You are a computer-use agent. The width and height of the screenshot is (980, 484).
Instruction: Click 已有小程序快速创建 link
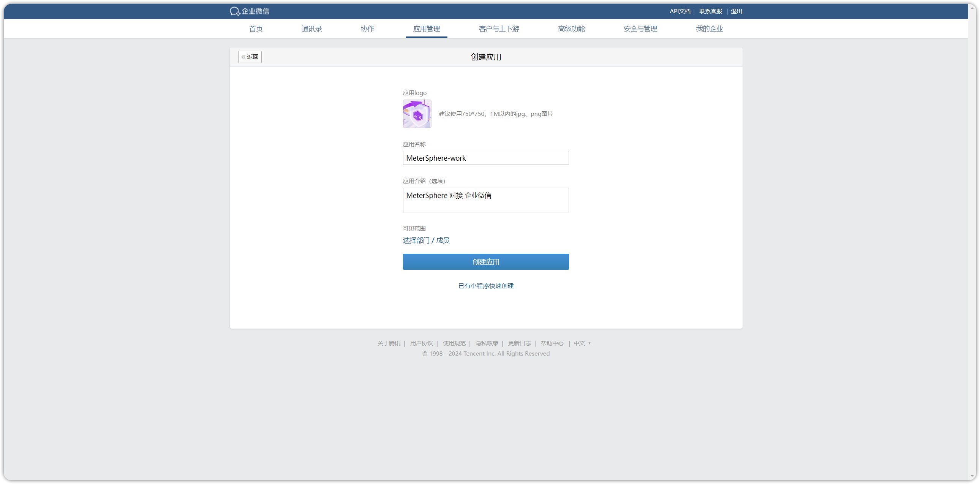[x=486, y=286]
